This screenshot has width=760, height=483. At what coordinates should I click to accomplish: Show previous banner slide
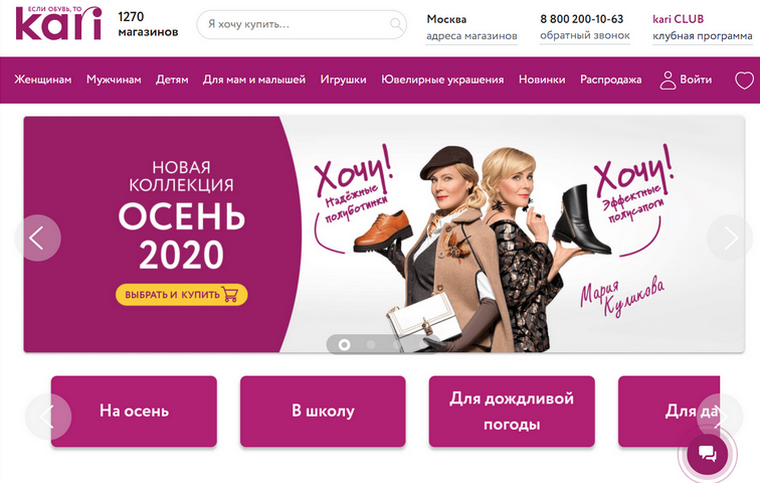pyautogui.click(x=37, y=238)
